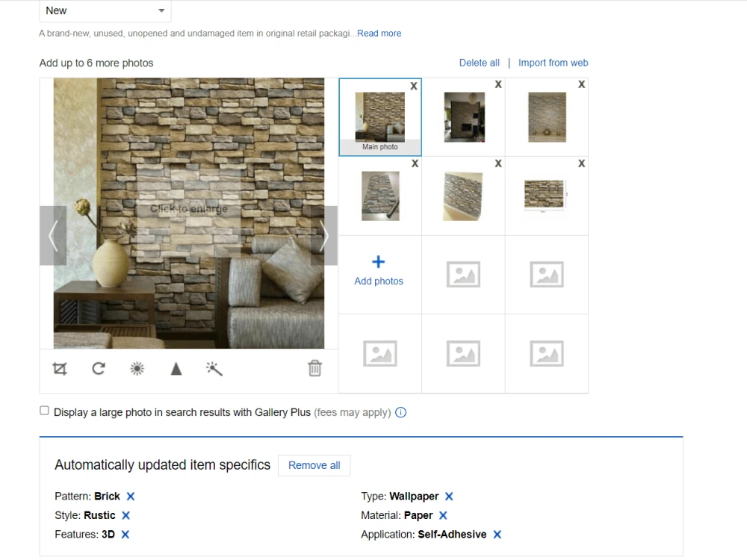Remove the Application: Self-Adhesive specific

coord(498,535)
